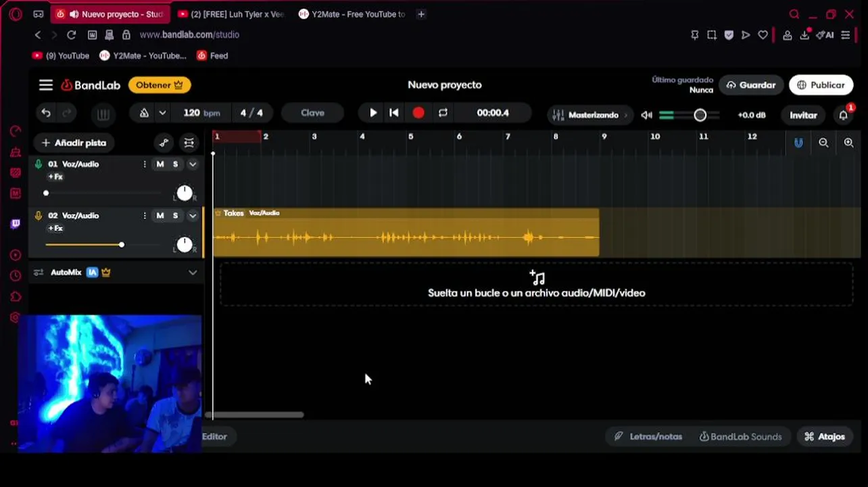868x487 pixels.
Task: Open the YouTube bookmark
Action: coord(61,55)
